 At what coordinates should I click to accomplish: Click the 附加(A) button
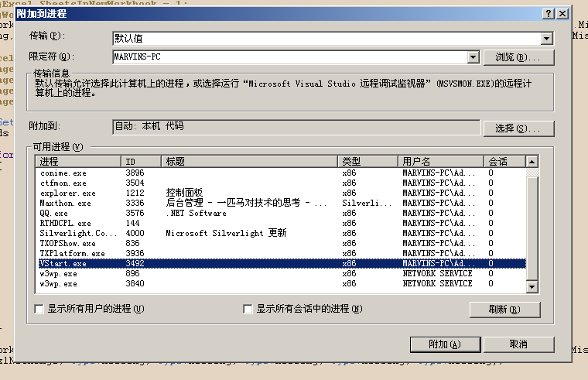[445, 344]
